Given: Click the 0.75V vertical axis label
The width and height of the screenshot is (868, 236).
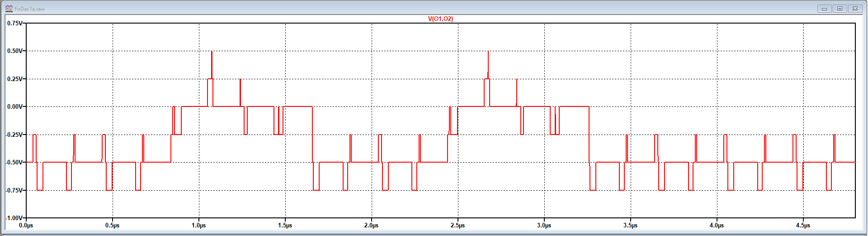Looking at the screenshot, I should coord(14,23).
